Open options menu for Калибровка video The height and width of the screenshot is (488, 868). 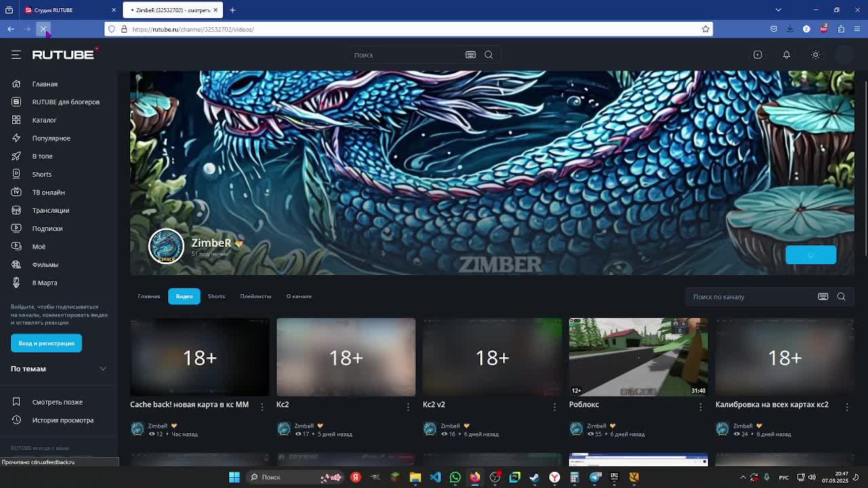[x=847, y=407]
